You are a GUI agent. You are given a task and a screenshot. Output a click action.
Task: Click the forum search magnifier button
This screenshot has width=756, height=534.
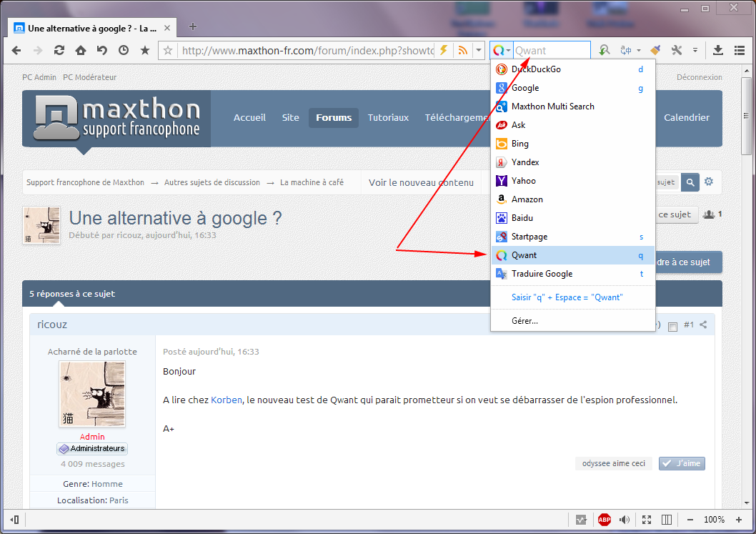(690, 182)
